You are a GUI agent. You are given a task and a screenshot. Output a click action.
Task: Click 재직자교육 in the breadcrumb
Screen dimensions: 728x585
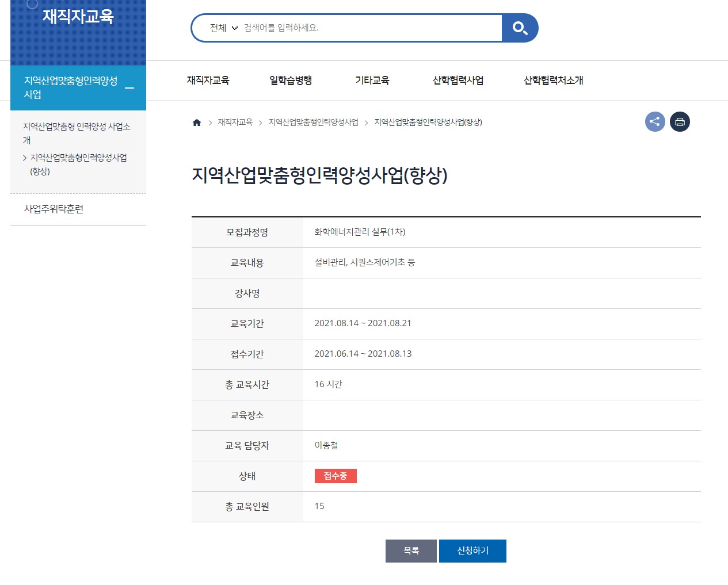pyautogui.click(x=235, y=123)
